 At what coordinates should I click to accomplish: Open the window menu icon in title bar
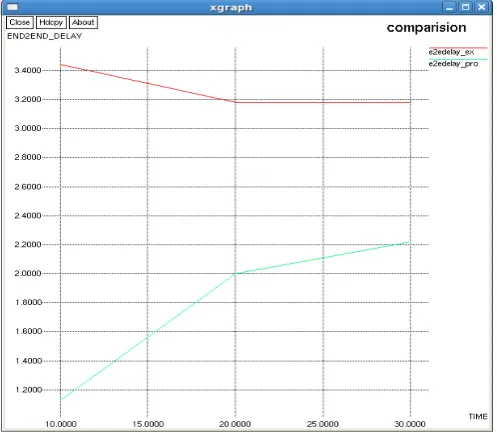12,7
